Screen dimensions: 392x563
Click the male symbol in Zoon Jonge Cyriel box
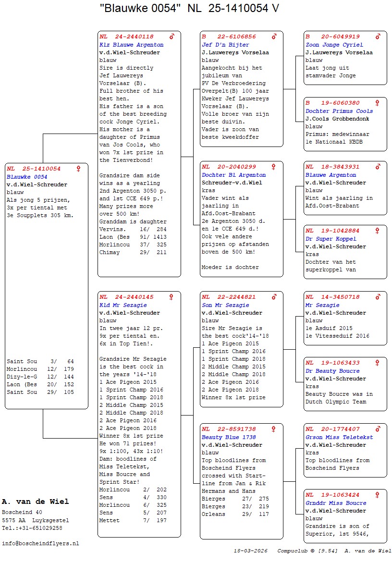coord(378,37)
